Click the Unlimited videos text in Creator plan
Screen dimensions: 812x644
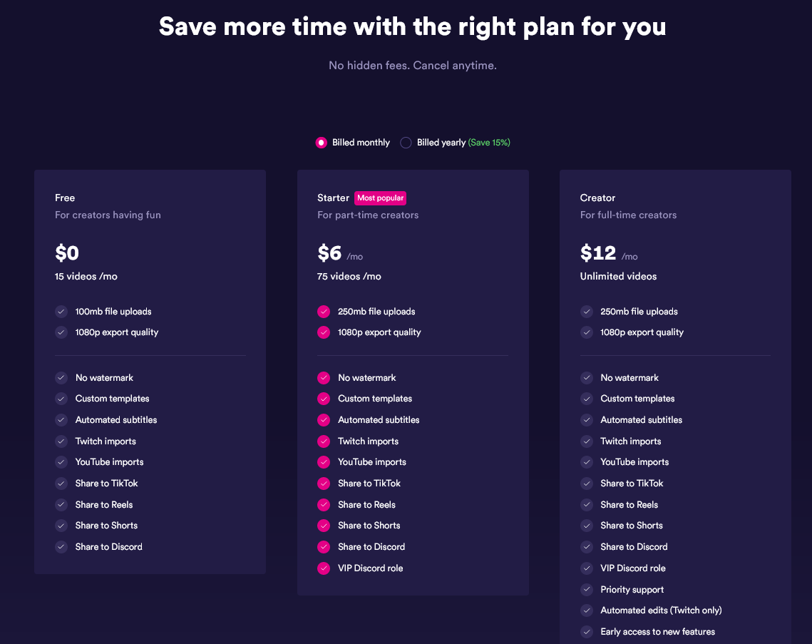(618, 276)
